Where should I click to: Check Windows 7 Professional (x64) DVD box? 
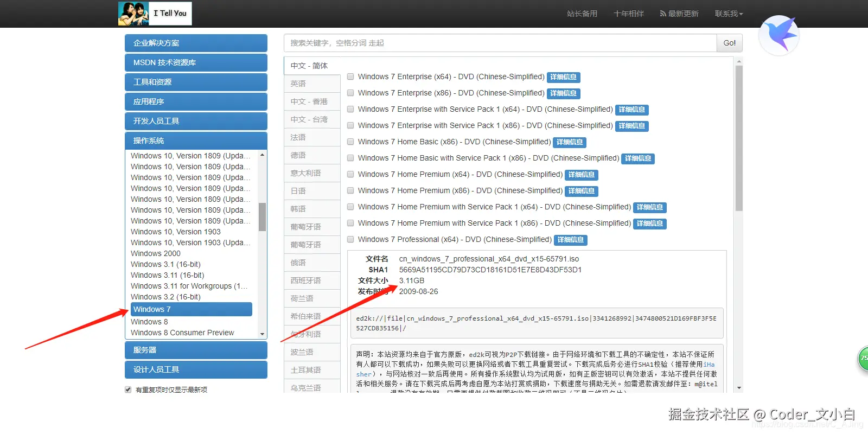(350, 240)
